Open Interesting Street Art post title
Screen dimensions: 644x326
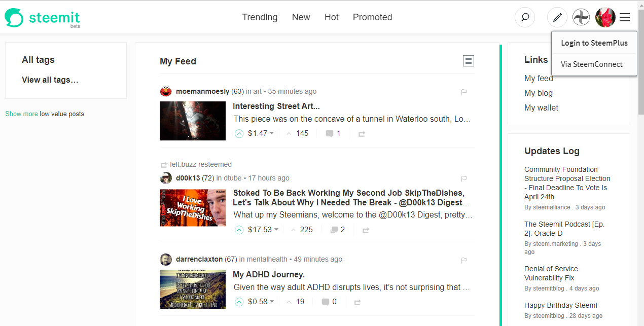276,106
